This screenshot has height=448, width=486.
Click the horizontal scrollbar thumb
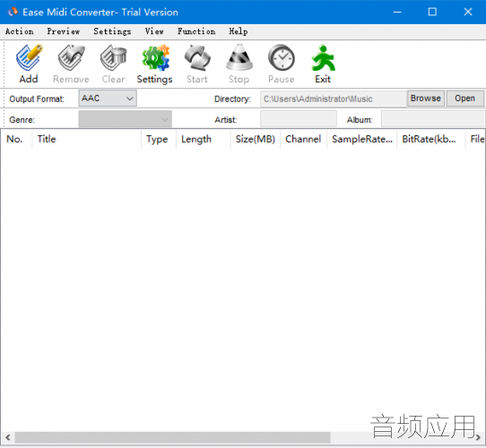pyautogui.click(x=173, y=437)
